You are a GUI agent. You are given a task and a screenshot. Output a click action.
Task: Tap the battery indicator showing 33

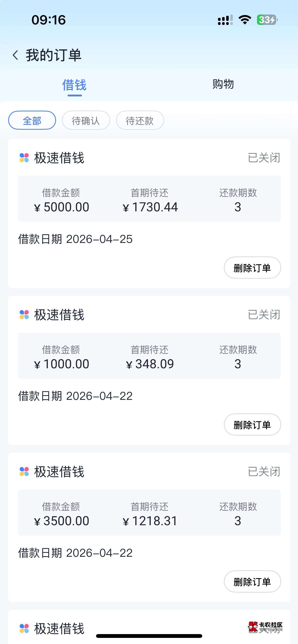(267, 20)
